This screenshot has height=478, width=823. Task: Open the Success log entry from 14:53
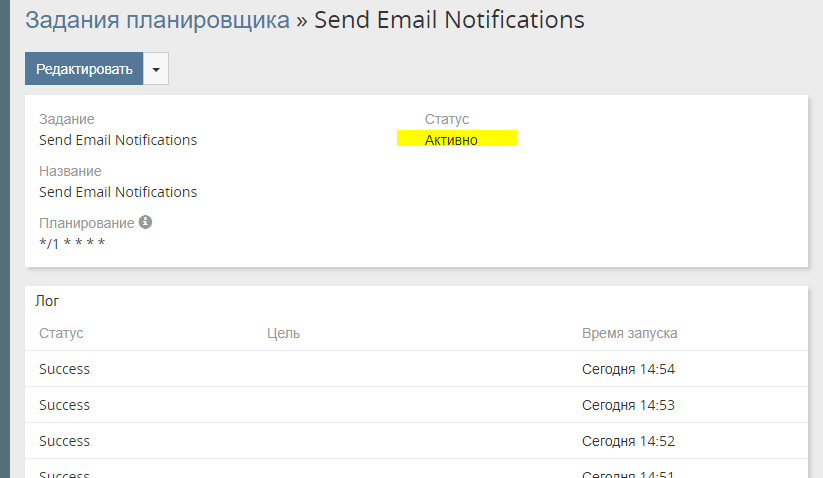pos(64,405)
